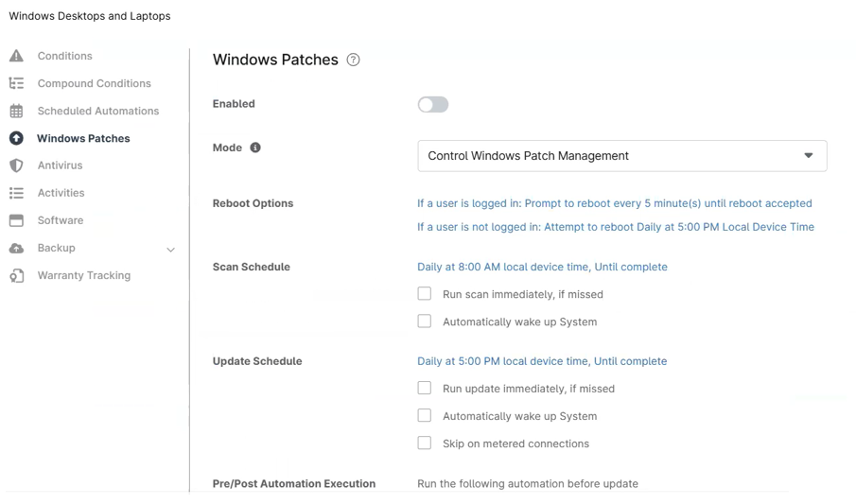The height and width of the screenshot is (504, 856).
Task: Check 'Run update immediately, if missed'
Action: pos(425,388)
